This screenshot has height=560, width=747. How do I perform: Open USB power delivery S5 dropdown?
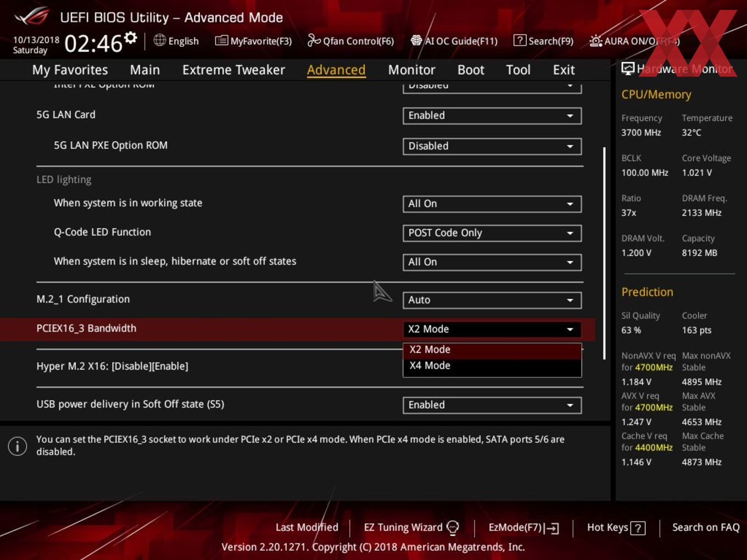point(492,405)
